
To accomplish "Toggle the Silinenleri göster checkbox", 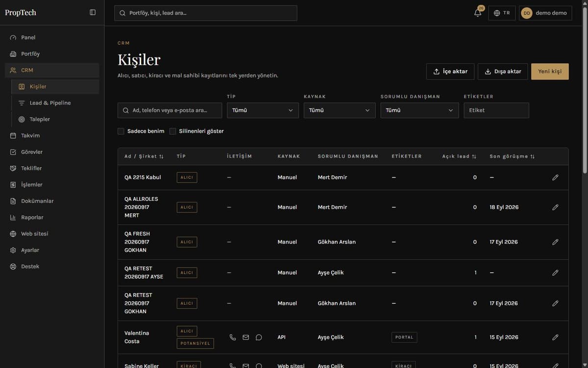I will 172,131.
